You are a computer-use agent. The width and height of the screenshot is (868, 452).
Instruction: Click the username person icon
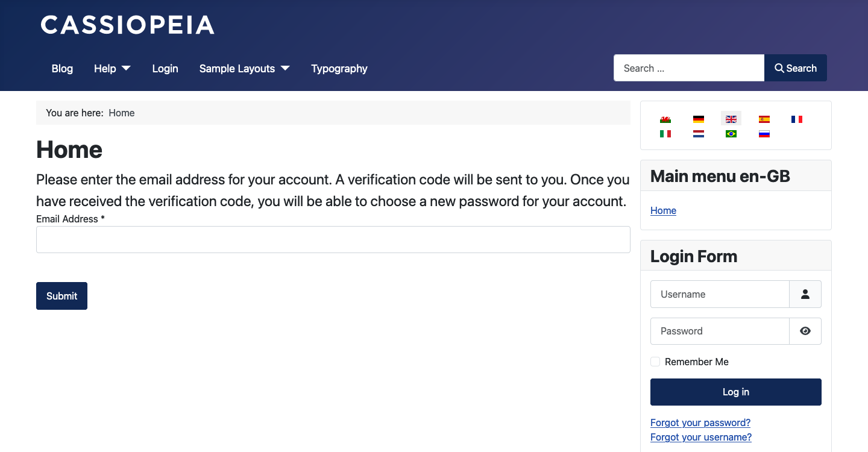pos(805,294)
